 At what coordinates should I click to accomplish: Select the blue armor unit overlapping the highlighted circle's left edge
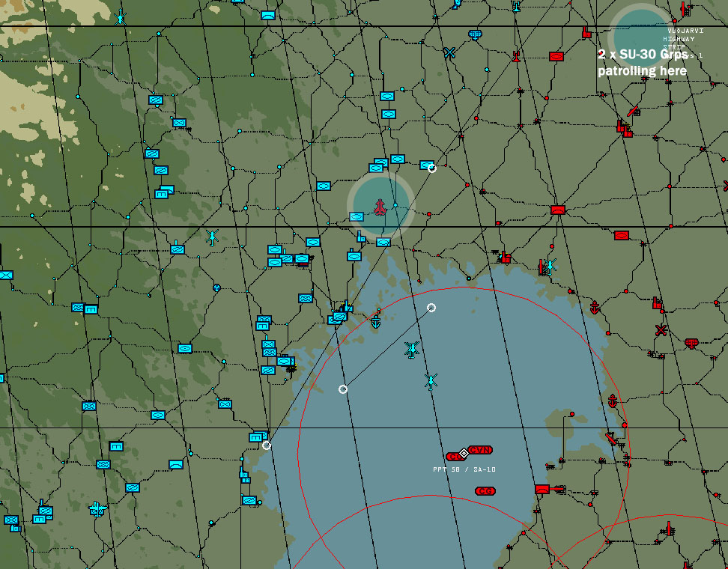(356, 216)
